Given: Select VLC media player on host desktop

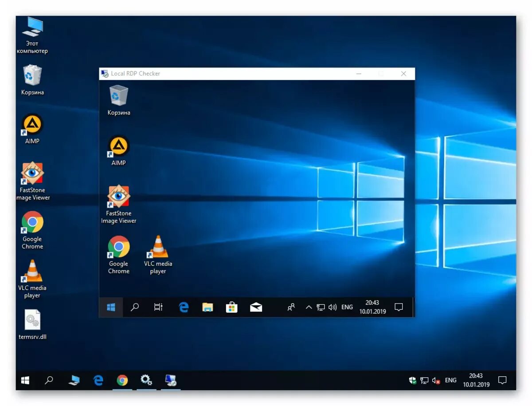Looking at the screenshot, I should pyautogui.click(x=32, y=279).
